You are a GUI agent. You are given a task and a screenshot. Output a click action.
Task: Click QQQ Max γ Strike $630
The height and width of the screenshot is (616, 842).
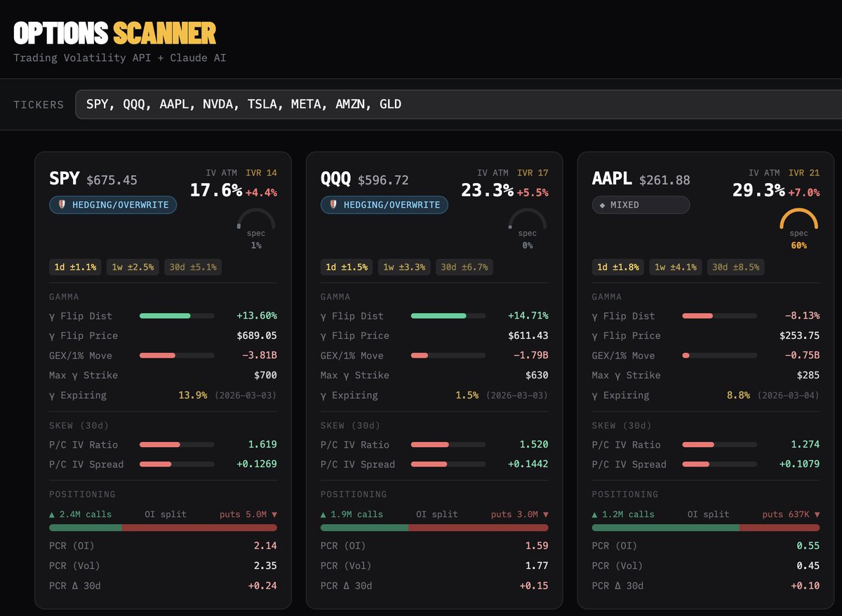point(537,375)
